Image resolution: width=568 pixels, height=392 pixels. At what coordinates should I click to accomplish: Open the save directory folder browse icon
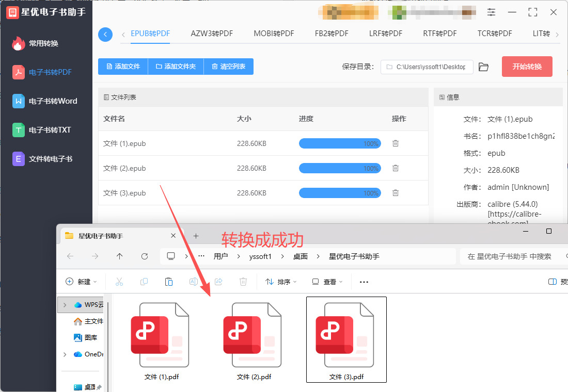tap(483, 67)
